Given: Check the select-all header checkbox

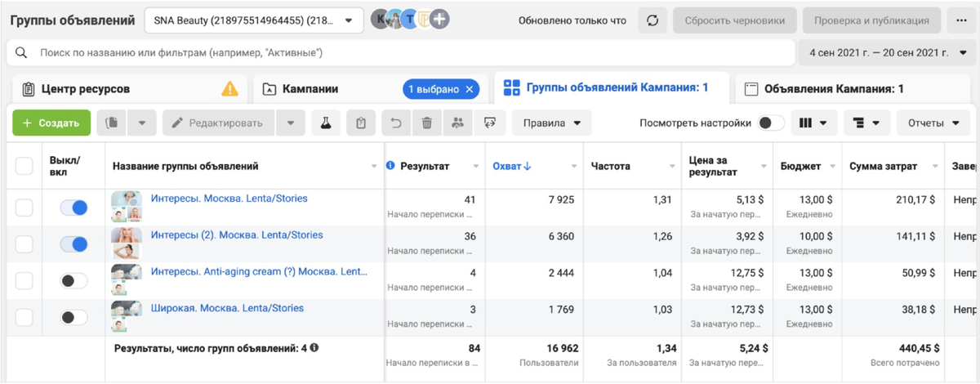Looking at the screenshot, I should (24, 167).
